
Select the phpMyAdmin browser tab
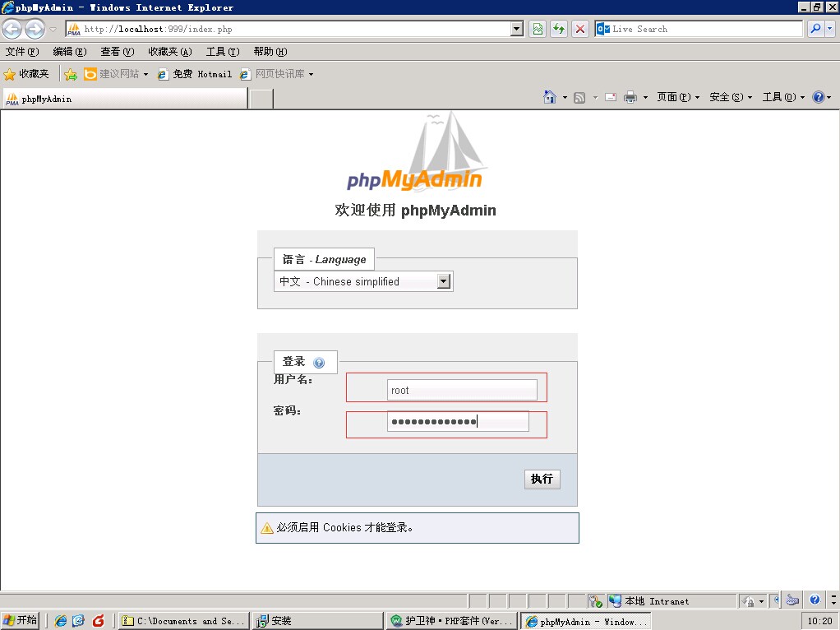click(126, 99)
